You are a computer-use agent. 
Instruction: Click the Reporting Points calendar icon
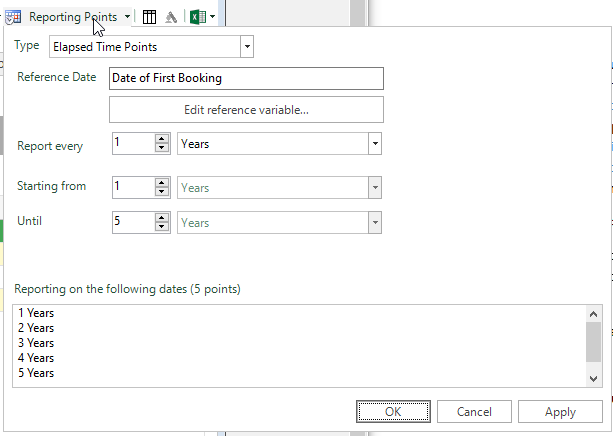(x=13, y=17)
